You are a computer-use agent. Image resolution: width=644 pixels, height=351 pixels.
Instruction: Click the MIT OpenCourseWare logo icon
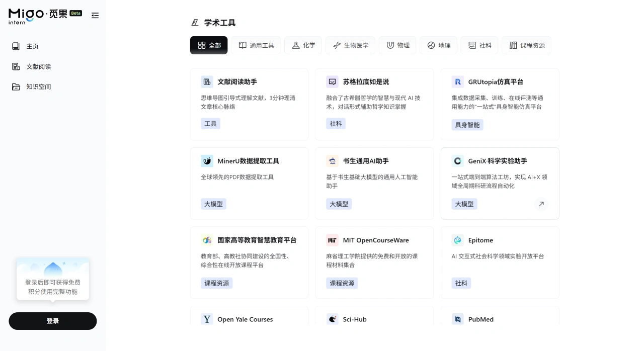[332, 240]
